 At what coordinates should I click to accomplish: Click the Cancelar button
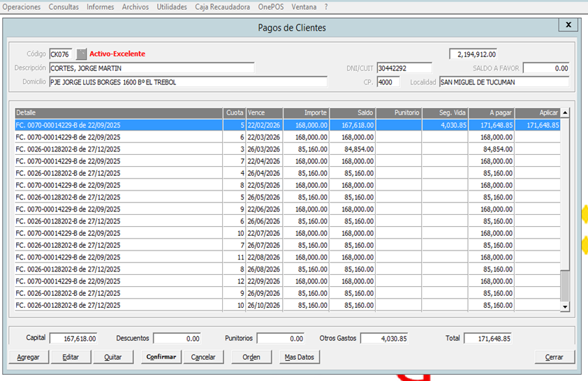[x=203, y=357]
